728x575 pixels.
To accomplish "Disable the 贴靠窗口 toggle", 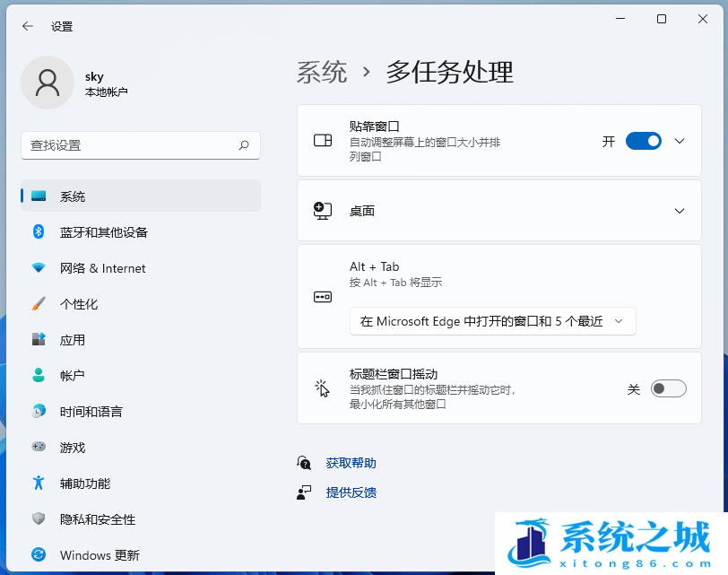I will click(643, 141).
